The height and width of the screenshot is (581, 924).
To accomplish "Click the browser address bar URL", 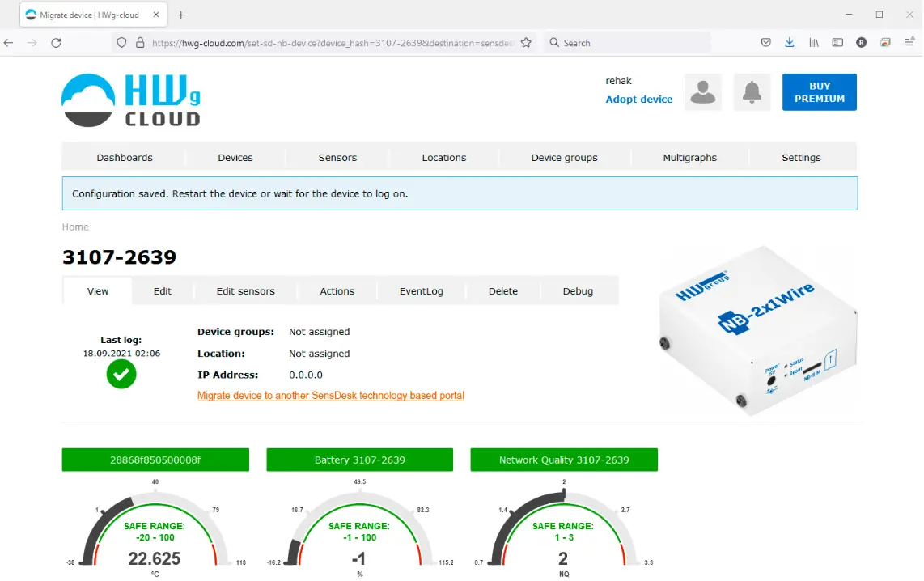I will [333, 42].
